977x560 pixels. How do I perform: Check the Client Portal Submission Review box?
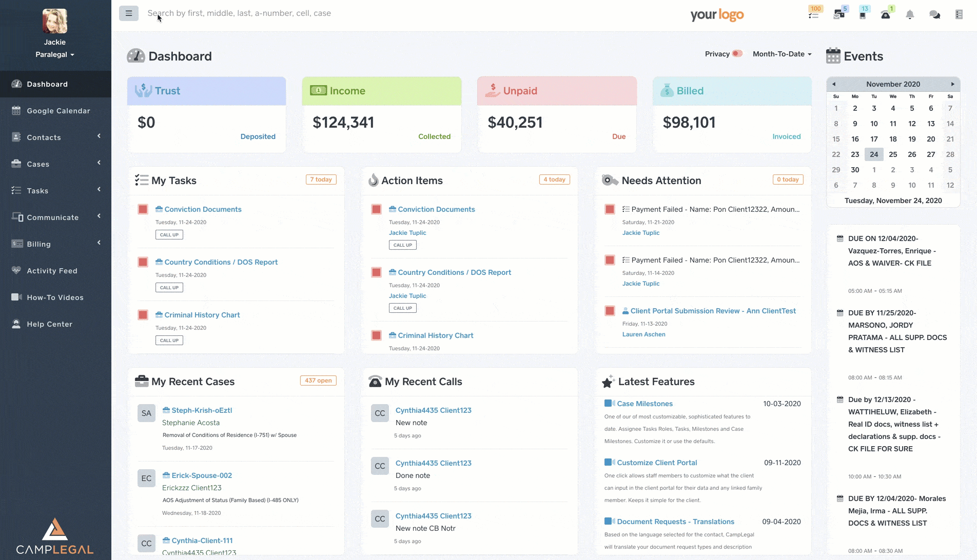click(610, 311)
